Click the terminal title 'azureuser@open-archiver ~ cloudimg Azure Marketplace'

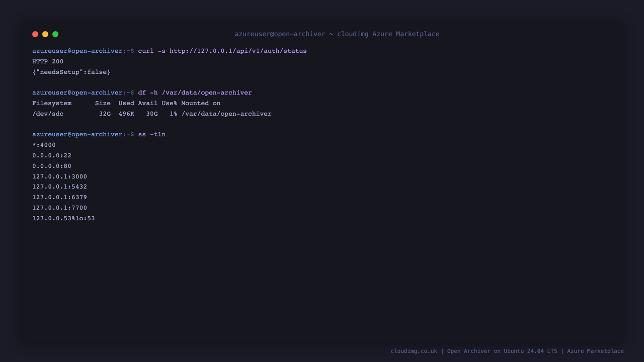point(337,34)
